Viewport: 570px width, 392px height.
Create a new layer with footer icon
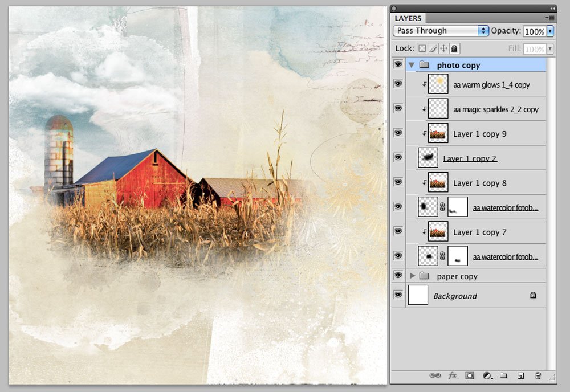click(x=520, y=375)
